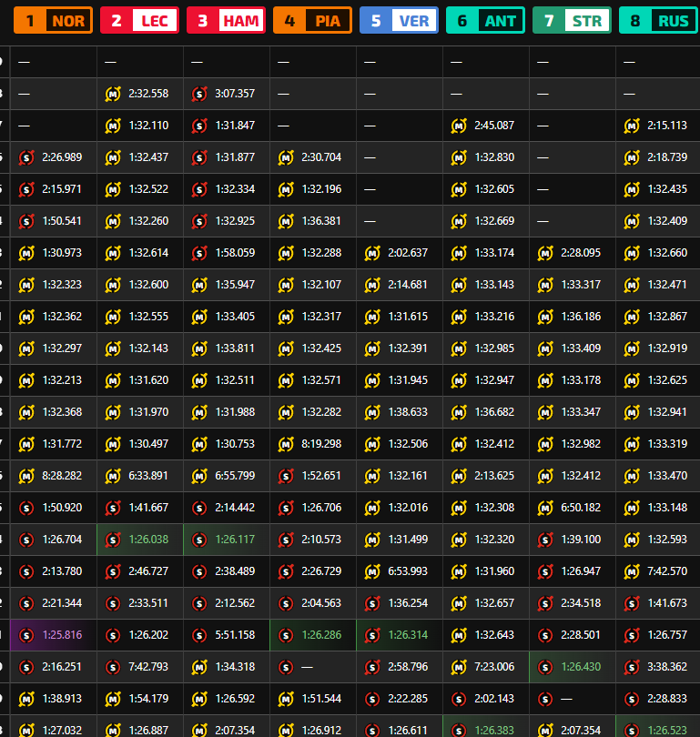The height and width of the screenshot is (737, 700).
Task: Click lap time 6:33.891
Action: click(148, 476)
